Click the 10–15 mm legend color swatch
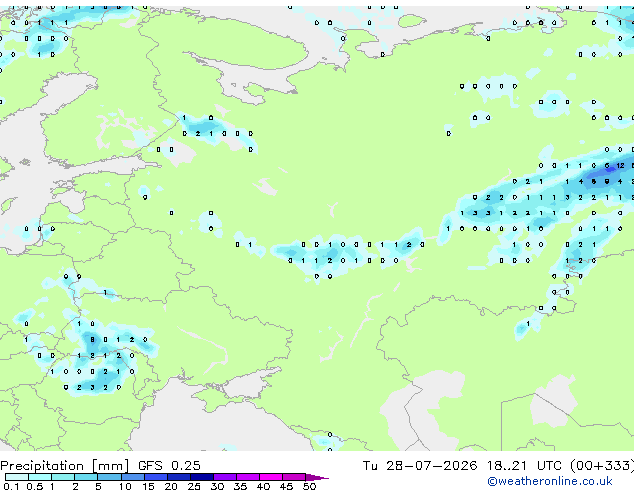 [x=132, y=477]
